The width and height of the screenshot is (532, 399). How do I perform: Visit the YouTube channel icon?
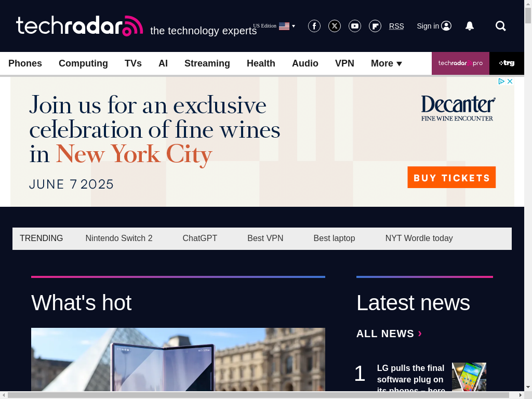(x=355, y=26)
